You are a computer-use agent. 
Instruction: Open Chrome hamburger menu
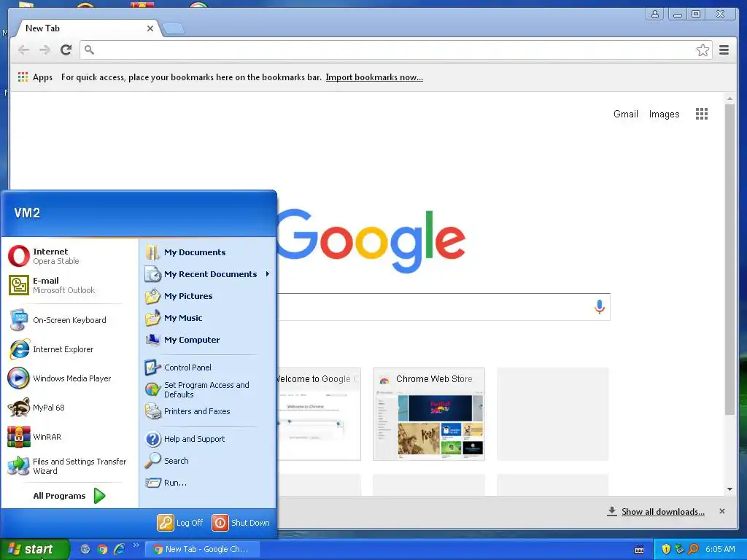pos(724,50)
